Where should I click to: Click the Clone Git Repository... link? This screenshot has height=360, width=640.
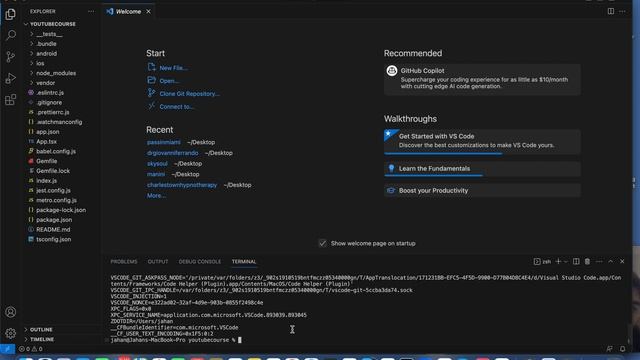coord(189,93)
